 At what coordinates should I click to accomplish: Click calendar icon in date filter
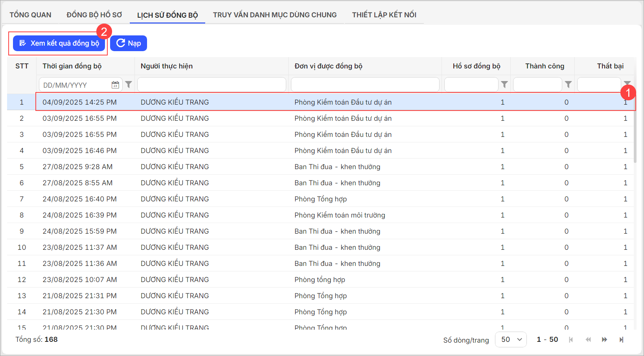(x=115, y=85)
